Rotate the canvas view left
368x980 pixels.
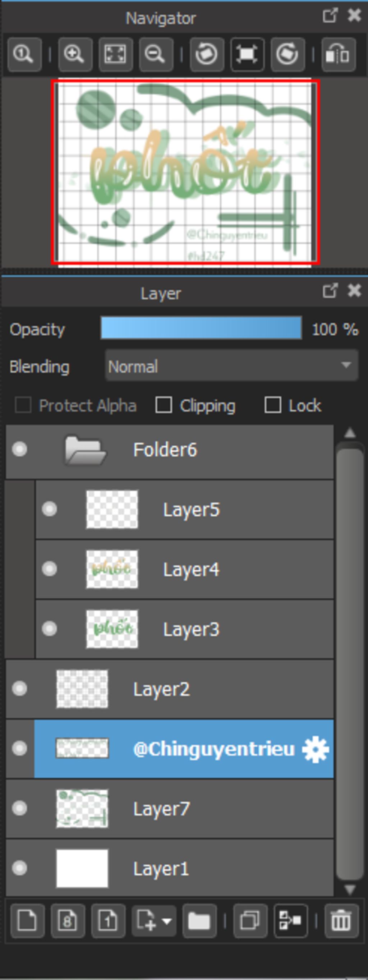click(x=207, y=54)
